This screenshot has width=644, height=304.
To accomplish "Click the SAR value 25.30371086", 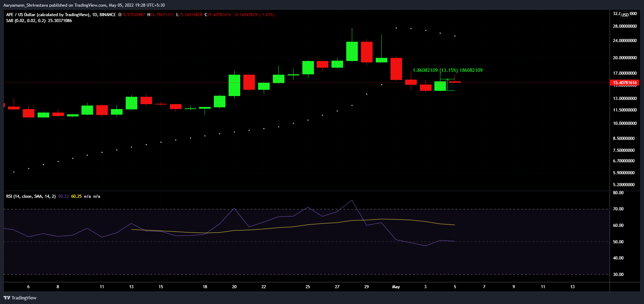I will pyautogui.click(x=60, y=21).
